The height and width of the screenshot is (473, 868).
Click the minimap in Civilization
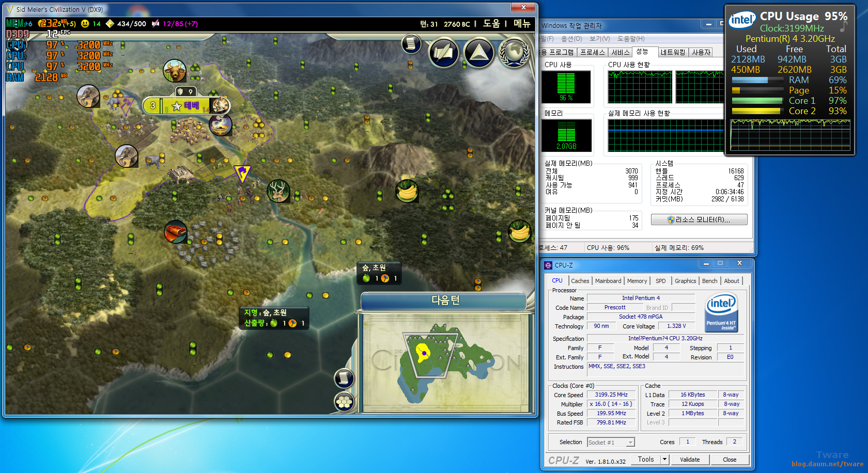(x=445, y=362)
